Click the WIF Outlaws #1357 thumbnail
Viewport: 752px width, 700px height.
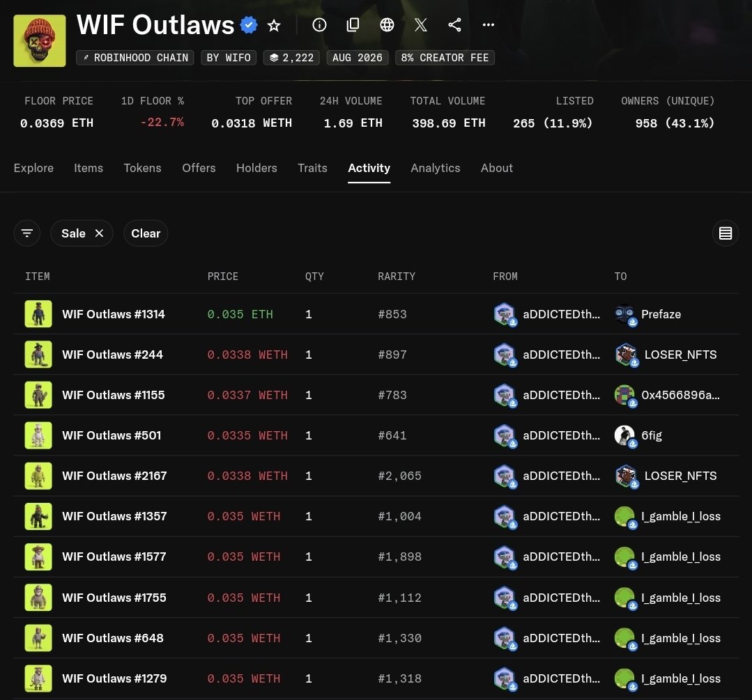click(x=38, y=516)
